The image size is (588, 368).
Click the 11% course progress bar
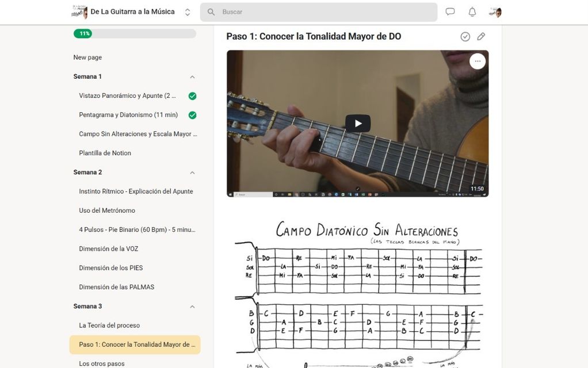point(135,34)
